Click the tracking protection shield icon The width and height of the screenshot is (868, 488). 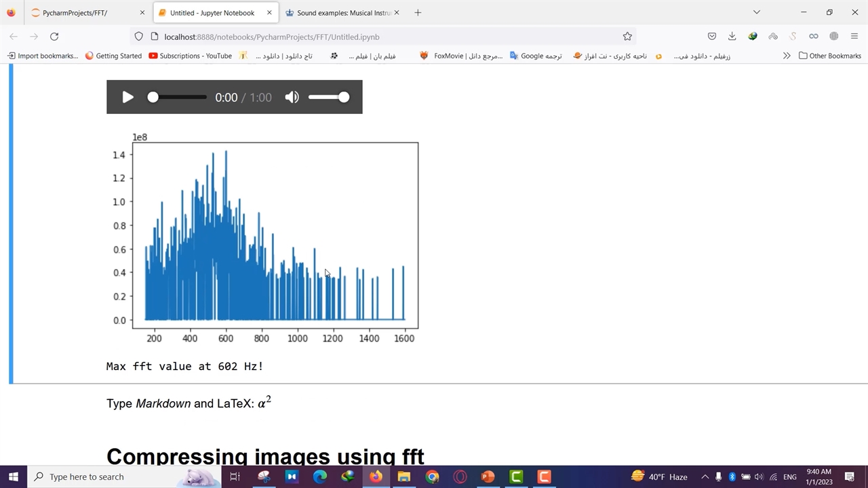click(139, 37)
